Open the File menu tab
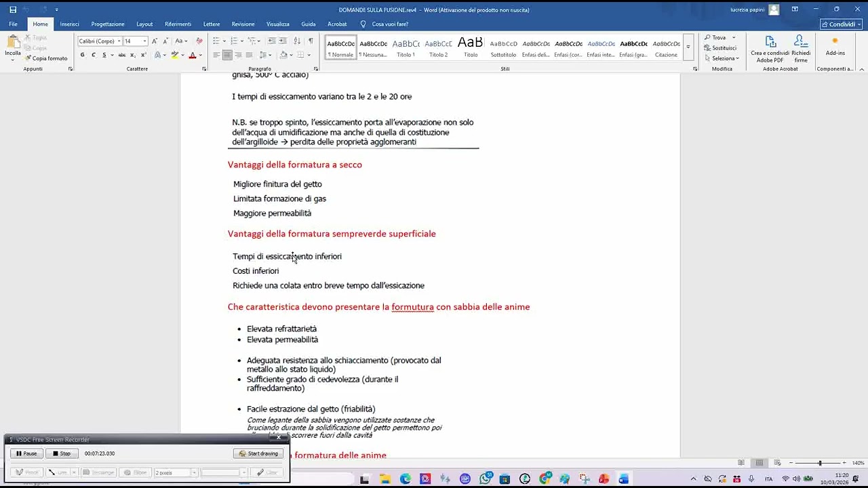This screenshot has width=868, height=488. point(13,24)
